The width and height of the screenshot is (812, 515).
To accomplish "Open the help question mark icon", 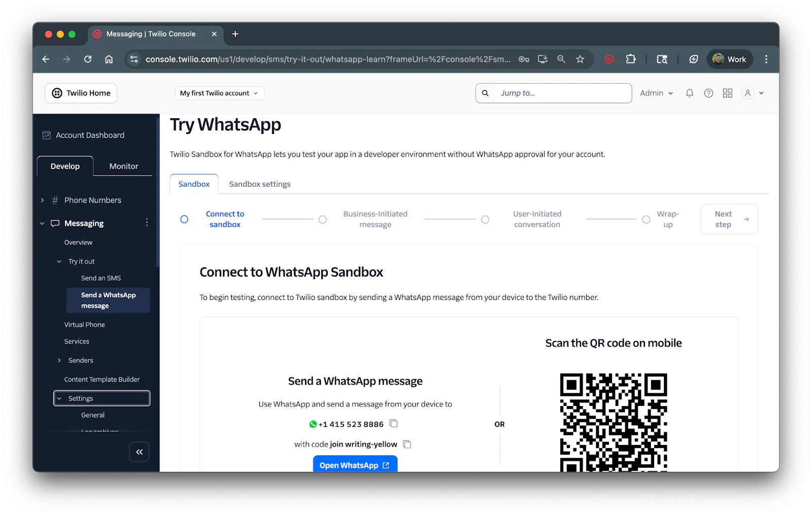I will [x=708, y=93].
